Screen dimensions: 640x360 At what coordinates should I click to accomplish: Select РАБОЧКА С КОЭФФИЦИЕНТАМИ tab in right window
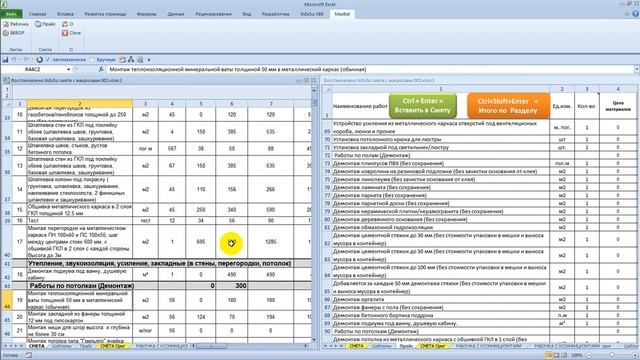coord(489,346)
